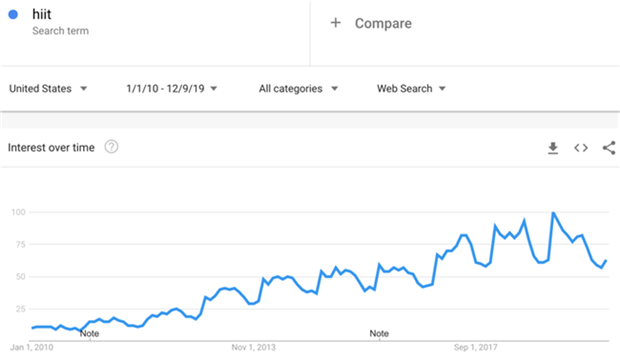Click the blue hiit color dot
This screenshot has width=620, height=360.
pos(13,15)
